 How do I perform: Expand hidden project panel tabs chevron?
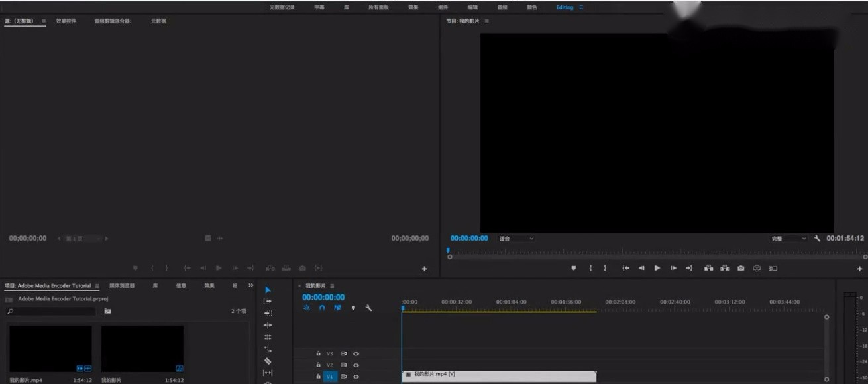pos(250,285)
